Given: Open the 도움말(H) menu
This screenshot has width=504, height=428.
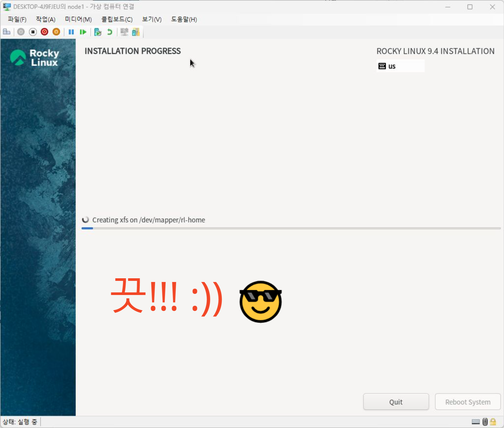Looking at the screenshot, I should [x=184, y=19].
